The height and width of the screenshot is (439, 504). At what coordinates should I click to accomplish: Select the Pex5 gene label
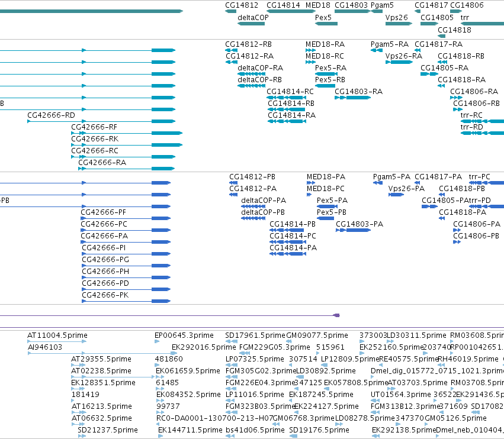[323, 17]
